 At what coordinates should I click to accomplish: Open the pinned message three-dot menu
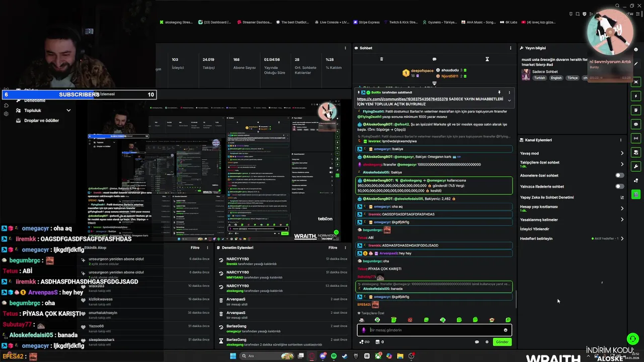[x=509, y=93]
